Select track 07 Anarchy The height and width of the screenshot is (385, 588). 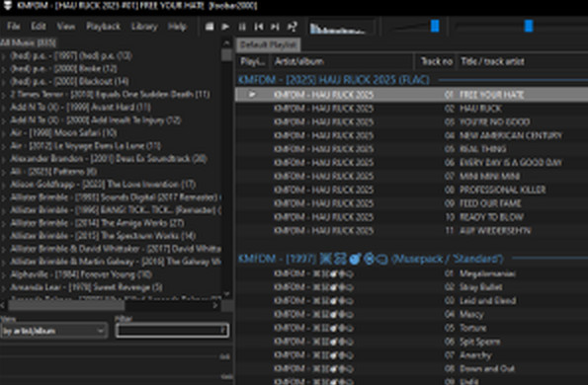click(412, 355)
